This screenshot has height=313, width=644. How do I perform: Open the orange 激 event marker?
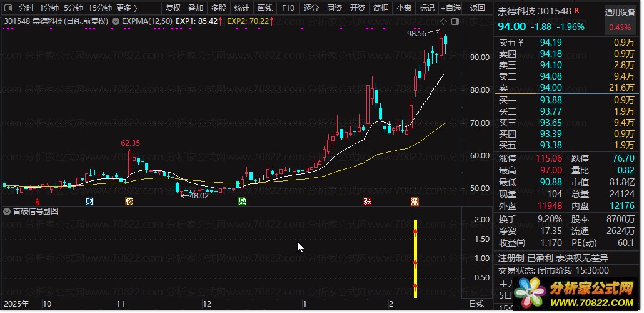coord(415,202)
